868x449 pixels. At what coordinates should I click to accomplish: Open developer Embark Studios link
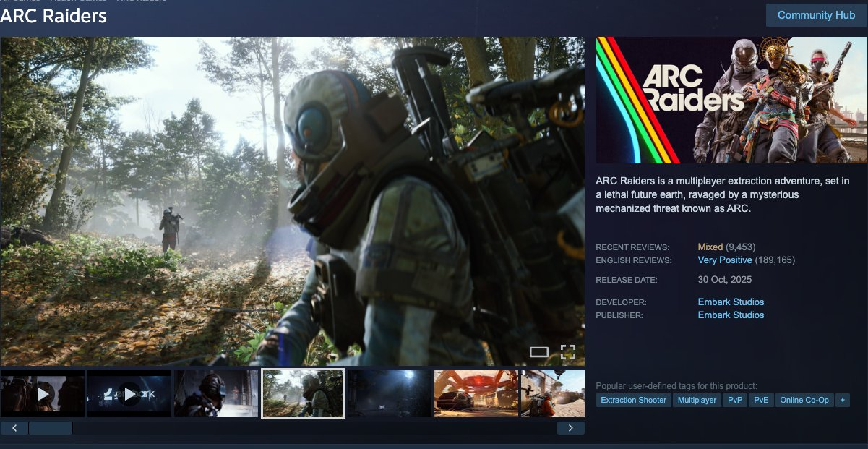tap(731, 302)
